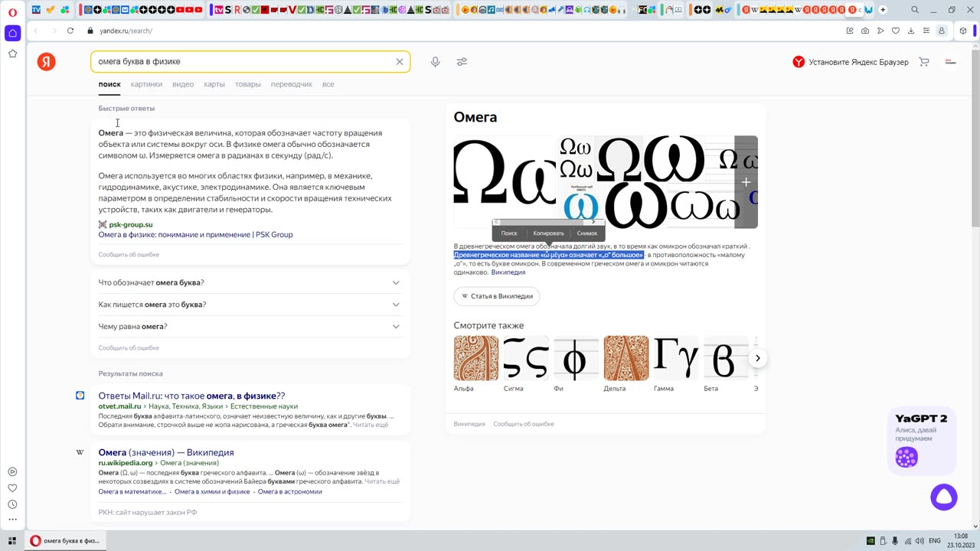Viewport: 980px width, 551px height.
Task: Click the Opera taskbar window button
Action: [64, 541]
